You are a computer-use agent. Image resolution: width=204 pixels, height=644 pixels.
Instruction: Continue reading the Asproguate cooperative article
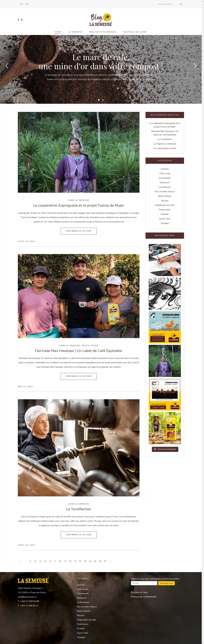[x=78, y=231]
